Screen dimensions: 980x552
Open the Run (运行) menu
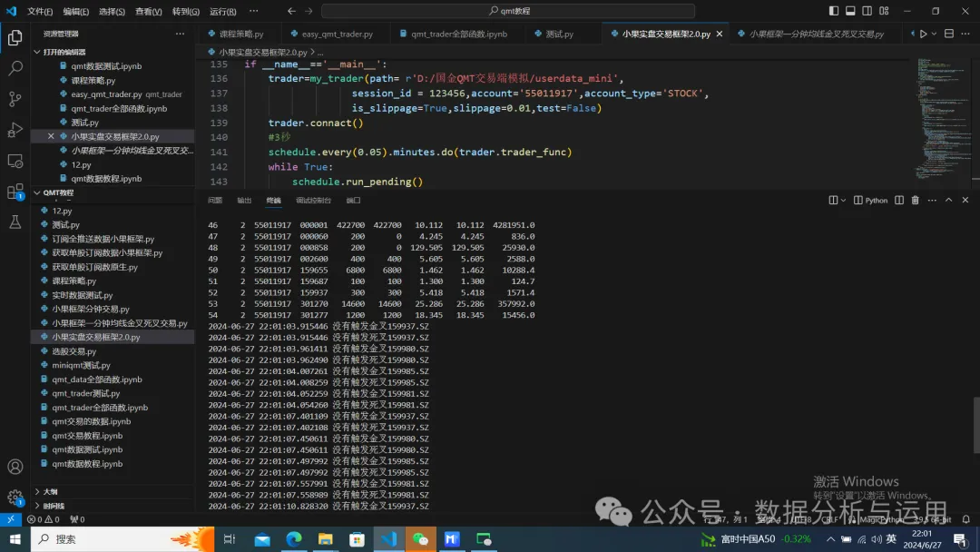(x=222, y=11)
